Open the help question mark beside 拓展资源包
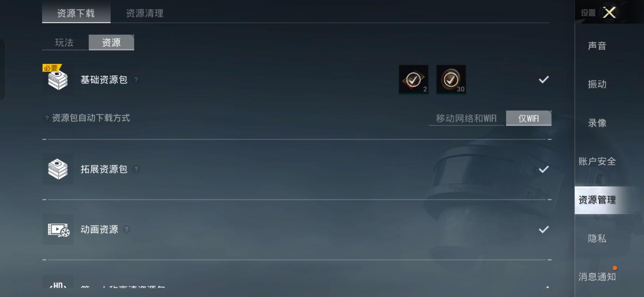644x297 pixels. 136,169
